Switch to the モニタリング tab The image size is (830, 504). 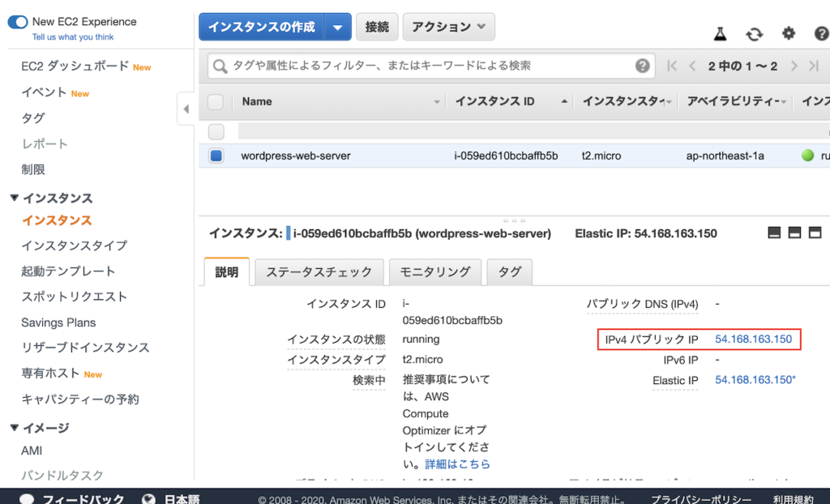click(x=434, y=272)
